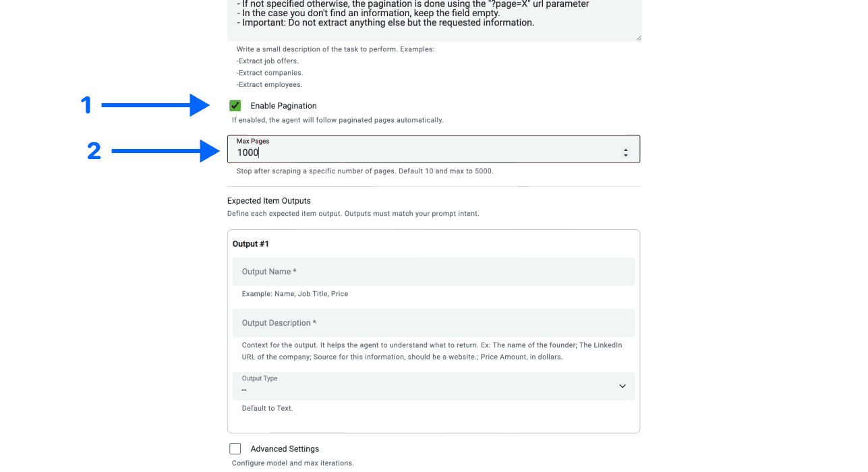Click the Expected Item Outputs heading
868x472 pixels.
pos(268,200)
